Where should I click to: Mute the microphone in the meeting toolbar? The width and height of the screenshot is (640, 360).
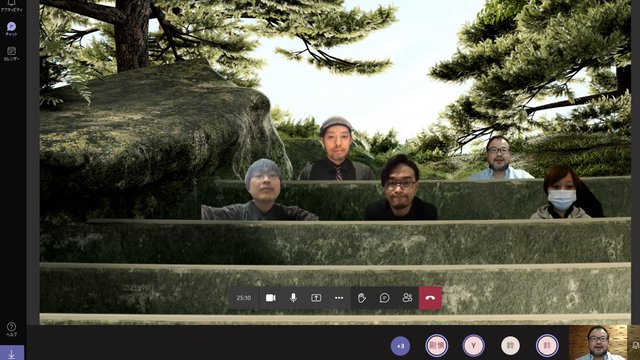pos(293,298)
